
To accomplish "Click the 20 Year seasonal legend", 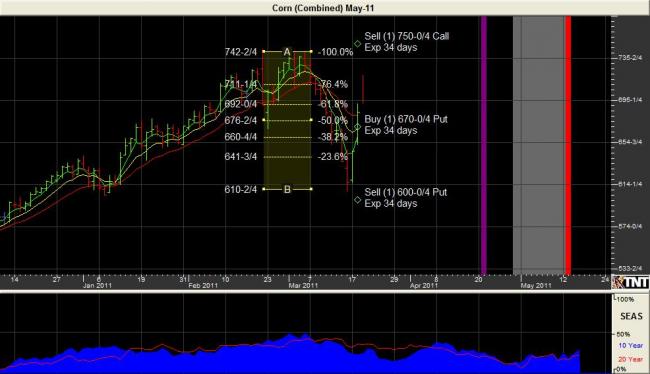I will point(631,359).
